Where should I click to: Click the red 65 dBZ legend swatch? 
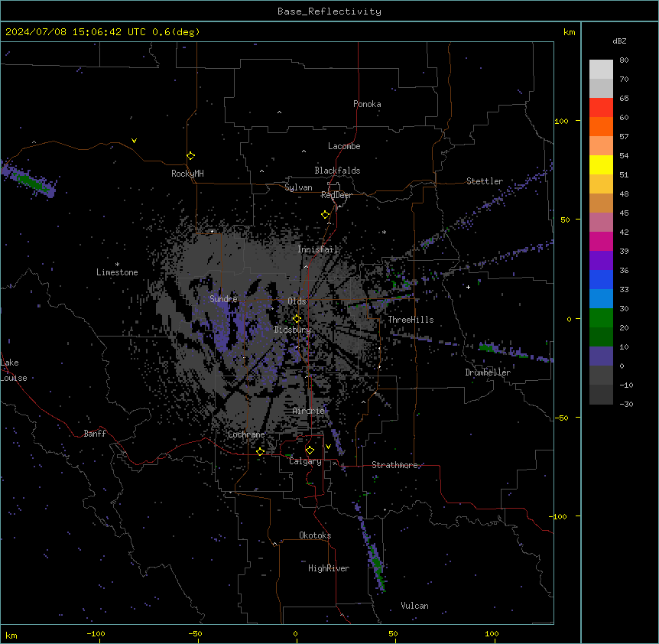601,107
